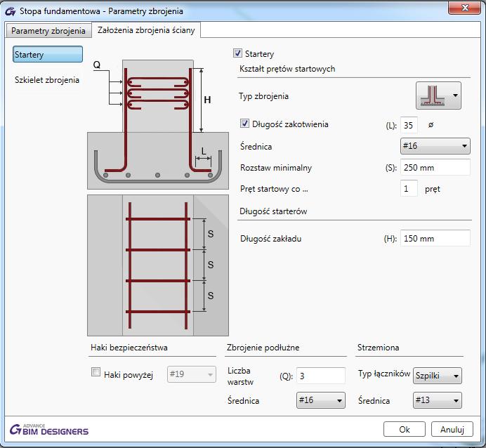Screen dimensions: 486x448
Task: Click the starter shape icon in Typ zbrojenia
Action: click(433, 95)
